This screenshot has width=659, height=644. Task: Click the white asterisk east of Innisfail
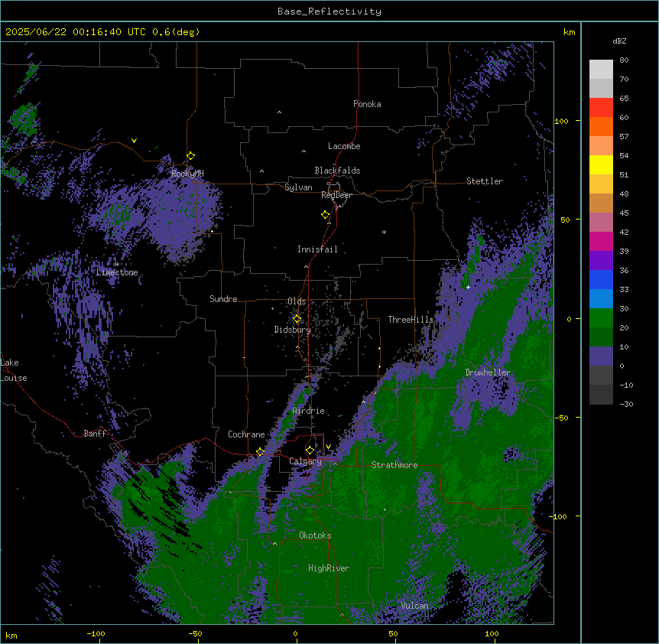point(384,232)
